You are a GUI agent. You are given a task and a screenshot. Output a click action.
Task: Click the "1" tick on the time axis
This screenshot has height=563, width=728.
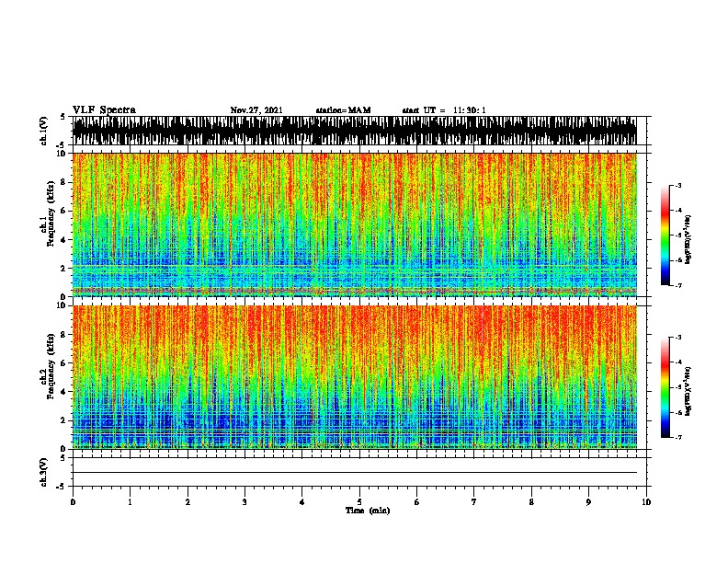click(130, 502)
